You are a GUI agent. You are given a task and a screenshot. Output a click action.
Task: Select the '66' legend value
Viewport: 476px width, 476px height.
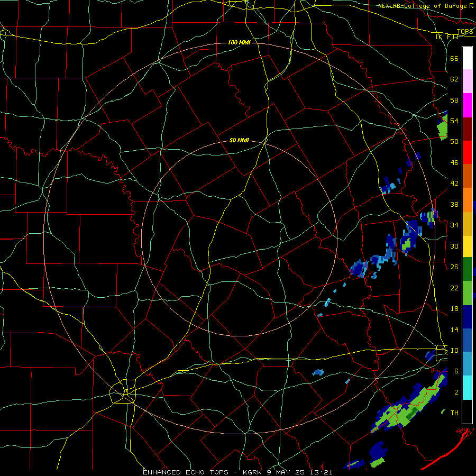[454, 58]
